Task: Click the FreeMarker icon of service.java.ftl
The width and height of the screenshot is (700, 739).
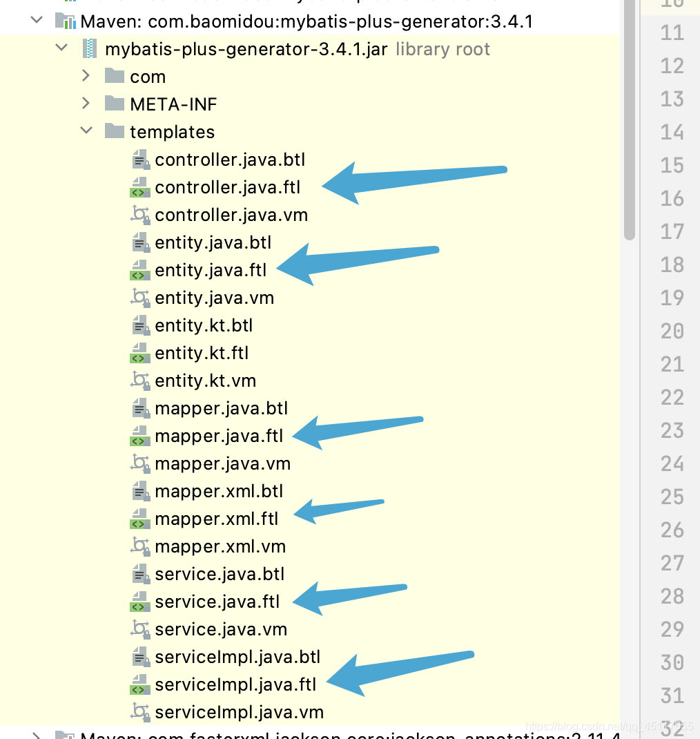Action: click(140, 602)
